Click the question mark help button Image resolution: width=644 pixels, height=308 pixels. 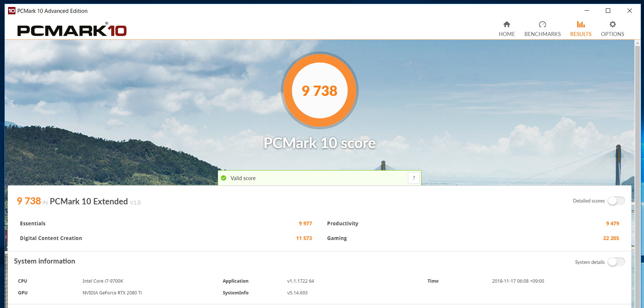click(x=414, y=178)
